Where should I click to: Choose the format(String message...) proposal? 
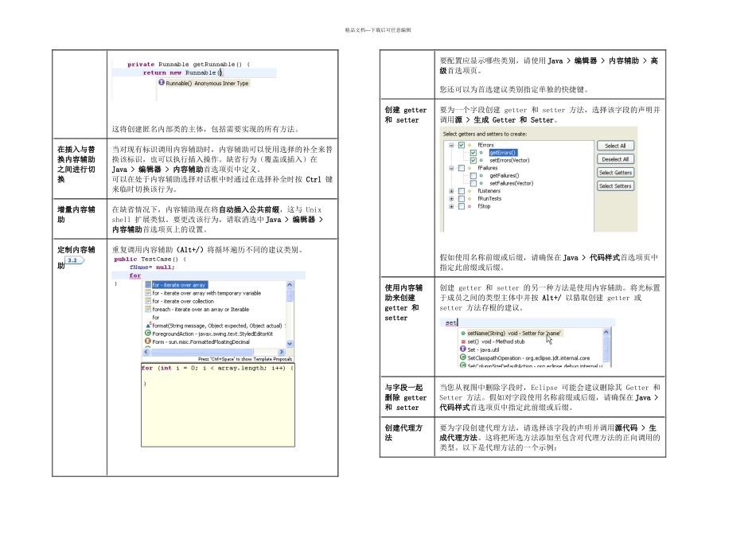pyautogui.click(x=218, y=326)
